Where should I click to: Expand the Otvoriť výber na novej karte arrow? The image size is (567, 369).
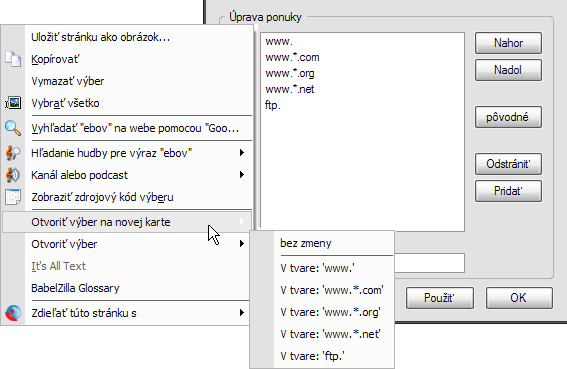point(242,222)
